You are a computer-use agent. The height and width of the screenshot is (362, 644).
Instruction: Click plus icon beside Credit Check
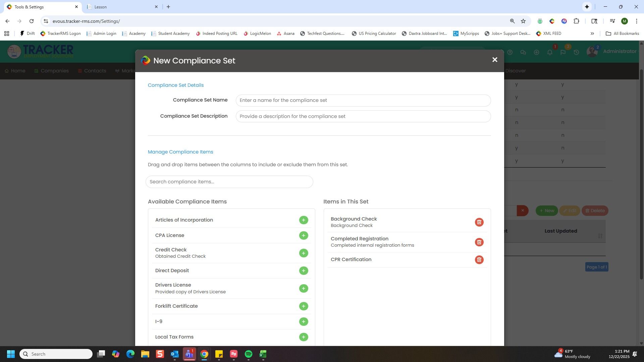(x=303, y=253)
